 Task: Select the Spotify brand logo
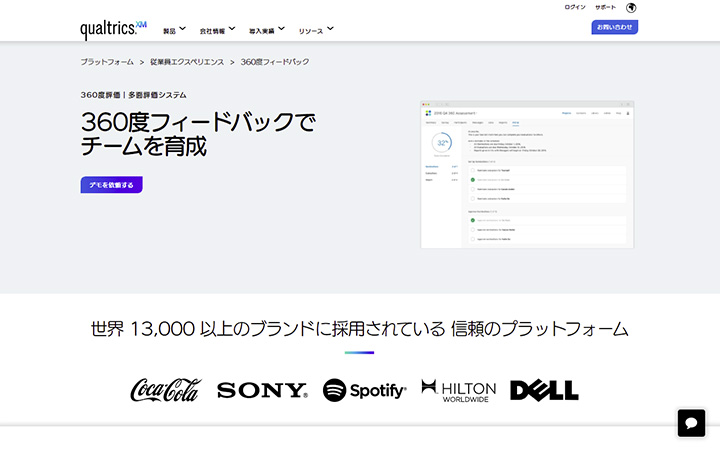[x=365, y=390]
